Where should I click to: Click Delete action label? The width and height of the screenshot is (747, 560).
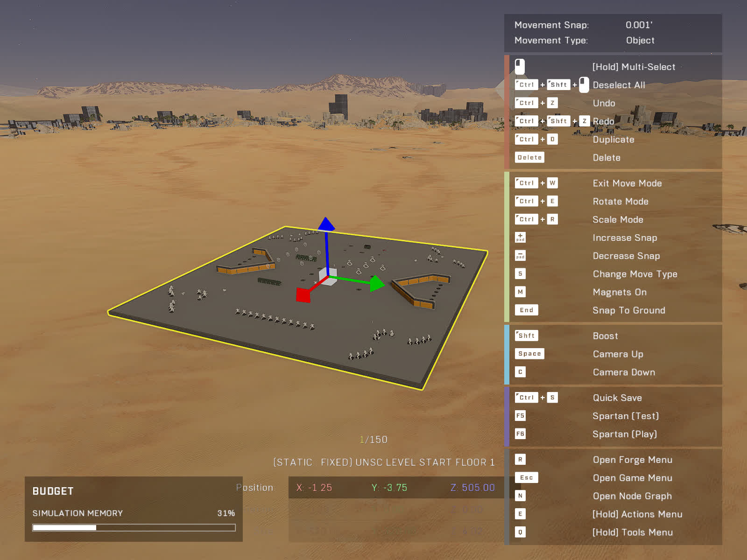(x=606, y=158)
